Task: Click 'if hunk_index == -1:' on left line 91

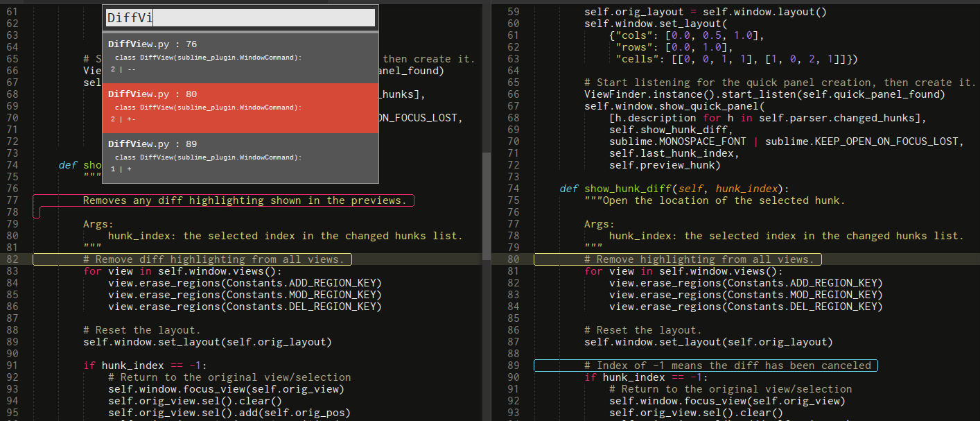Action: (146, 366)
